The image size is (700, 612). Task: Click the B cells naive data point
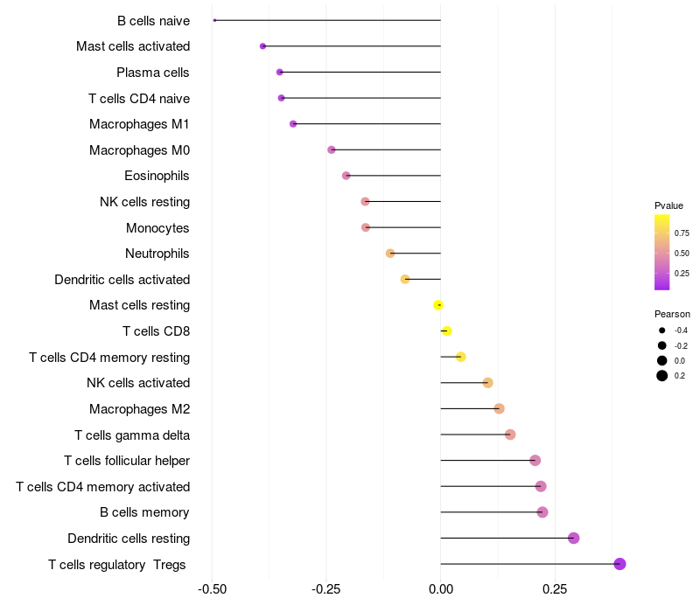point(214,20)
